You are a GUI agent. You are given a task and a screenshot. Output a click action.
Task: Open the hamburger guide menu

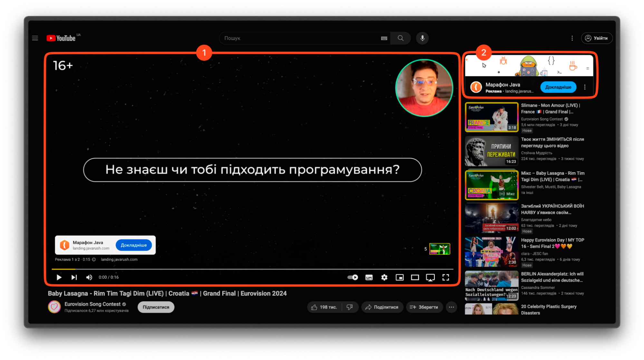(x=35, y=38)
